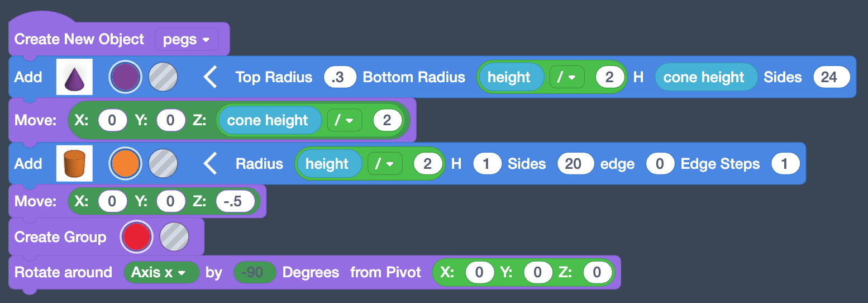Viewport: 868px width, 303px height.
Task: Click the cone height variable in Move block
Action: [268, 121]
